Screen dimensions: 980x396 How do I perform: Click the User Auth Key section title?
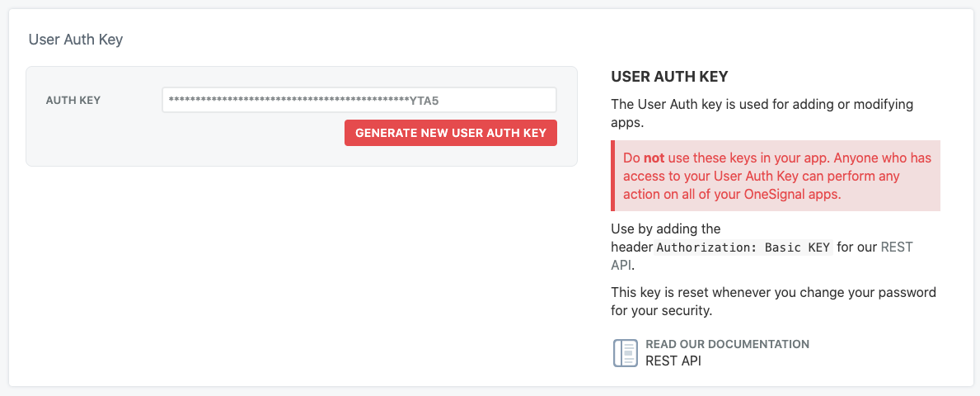[76, 40]
